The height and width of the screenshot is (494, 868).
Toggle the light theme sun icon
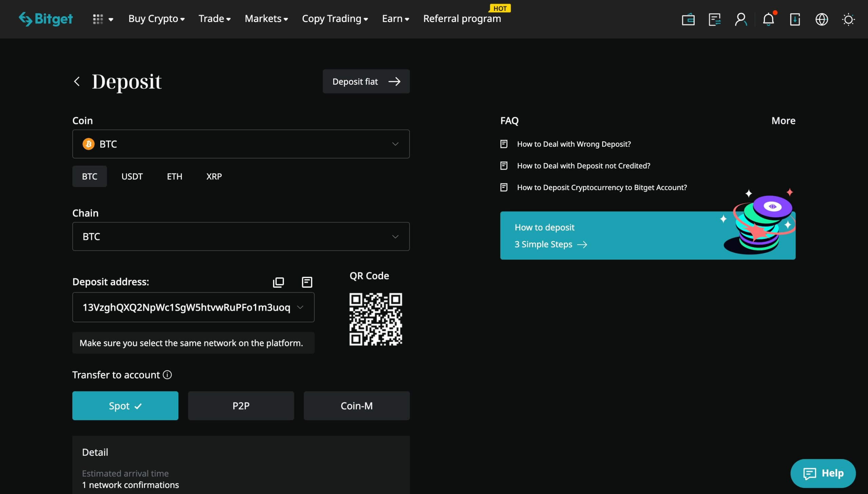(x=848, y=19)
